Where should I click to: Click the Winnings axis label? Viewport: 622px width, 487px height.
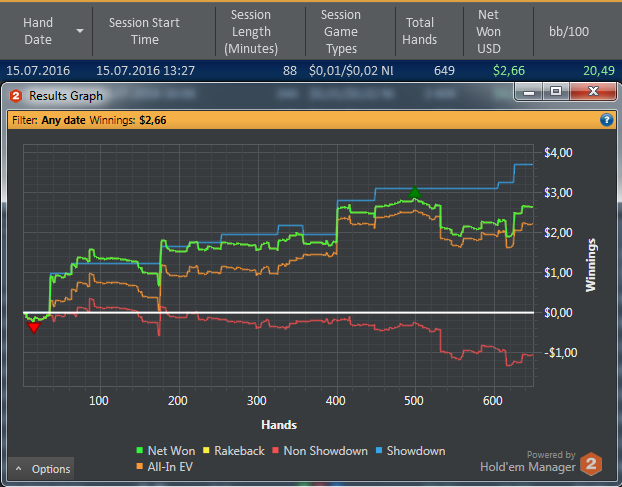point(591,265)
